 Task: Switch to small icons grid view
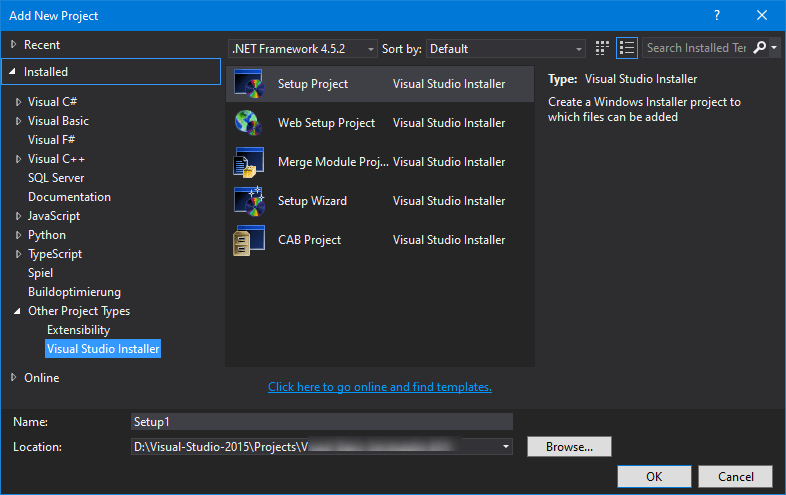(602, 48)
